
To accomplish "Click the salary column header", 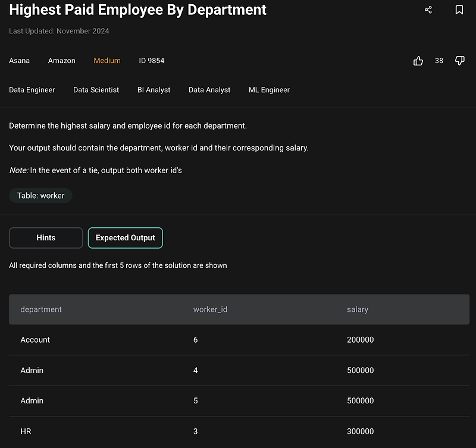I will pos(358,309).
